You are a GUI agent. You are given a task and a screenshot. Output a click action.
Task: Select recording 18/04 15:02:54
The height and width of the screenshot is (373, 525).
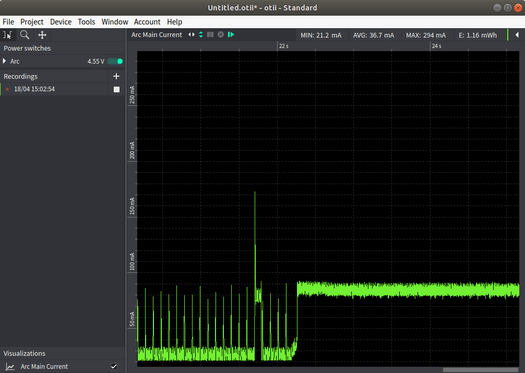click(34, 89)
